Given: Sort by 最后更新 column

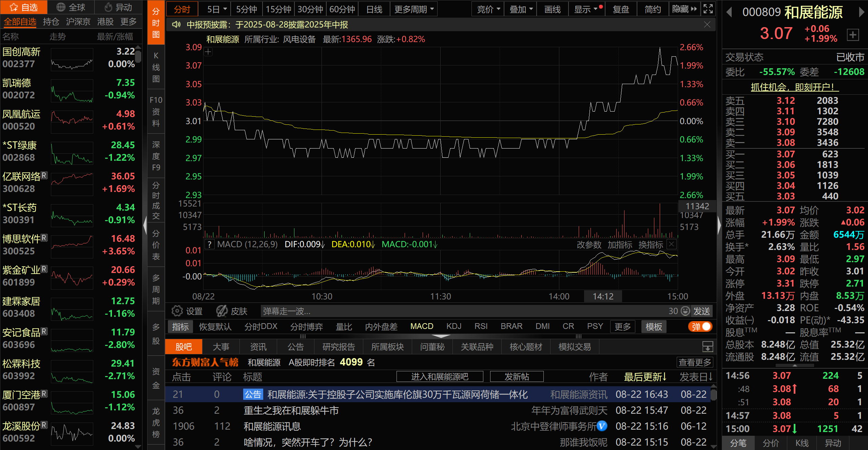Looking at the screenshot, I should tap(645, 376).
